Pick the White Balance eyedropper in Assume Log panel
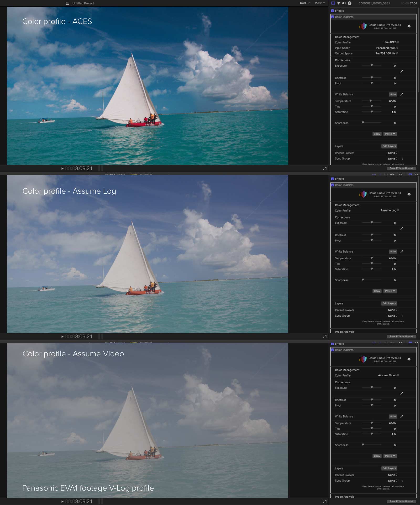This screenshot has width=420, height=505. tap(402, 251)
